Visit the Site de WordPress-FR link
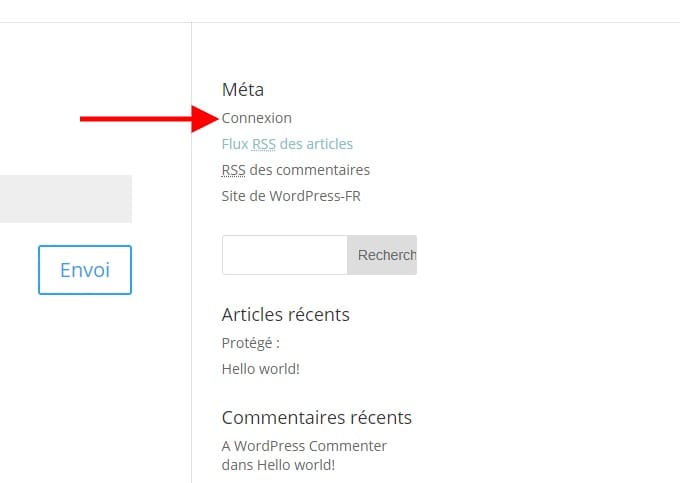 (291, 196)
